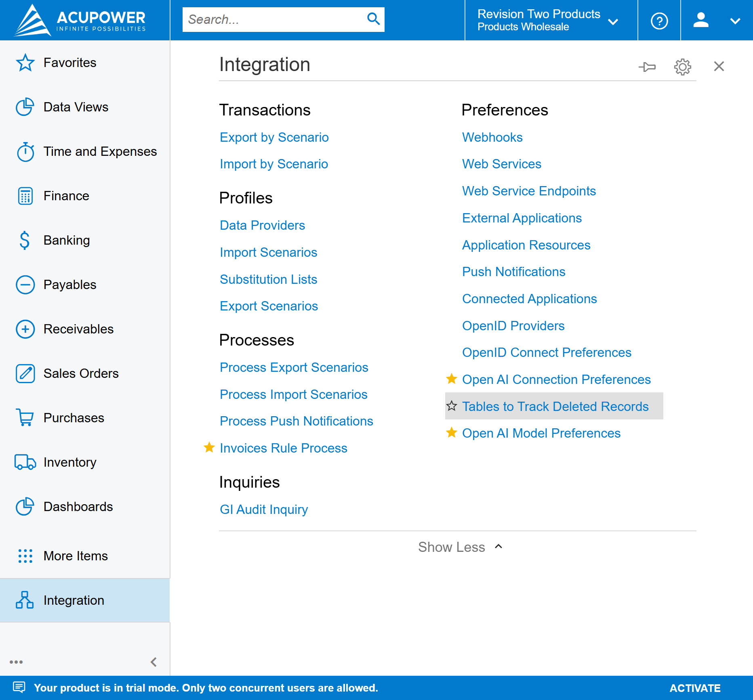Collapse list with Show Less

click(x=461, y=547)
